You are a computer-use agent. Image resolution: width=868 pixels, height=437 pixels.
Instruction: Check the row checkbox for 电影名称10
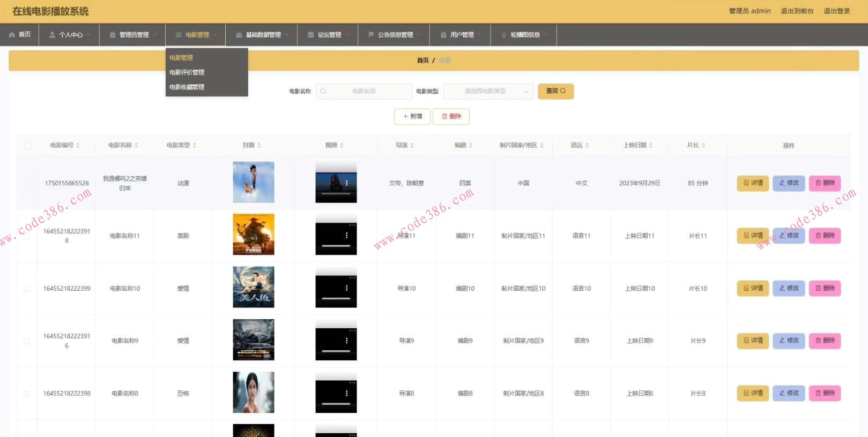coord(27,289)
